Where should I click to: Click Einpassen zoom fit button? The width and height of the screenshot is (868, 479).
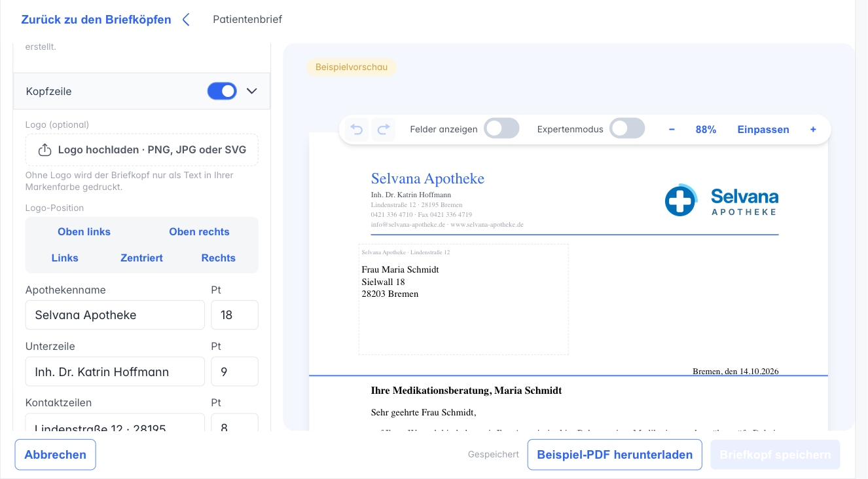tap(763, 130)
